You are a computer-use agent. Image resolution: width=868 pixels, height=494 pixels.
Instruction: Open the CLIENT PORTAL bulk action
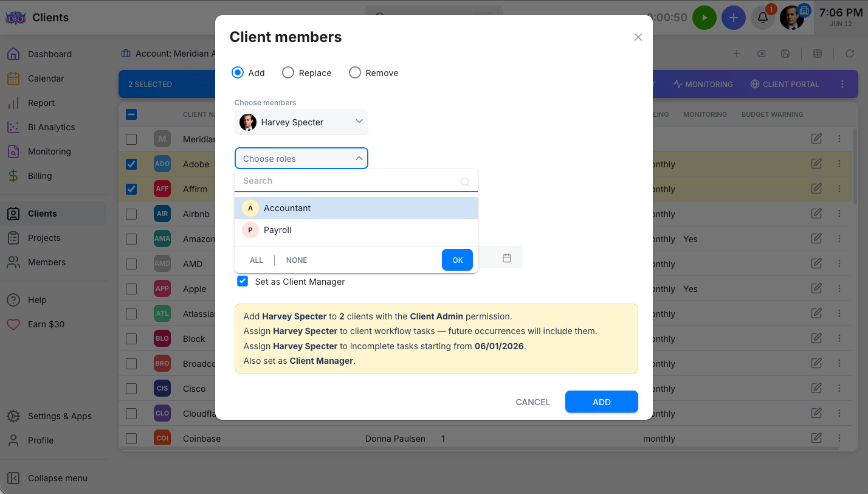click(785, 84)
